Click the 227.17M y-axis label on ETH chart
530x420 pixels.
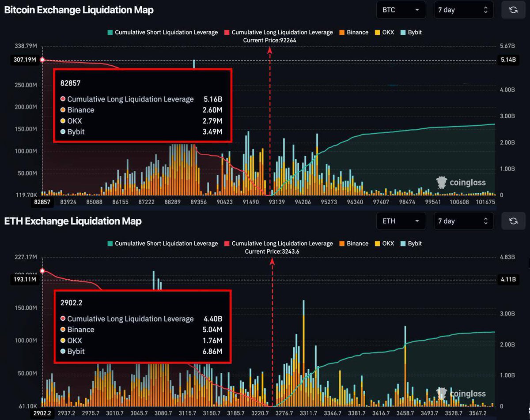coord(25,257)
